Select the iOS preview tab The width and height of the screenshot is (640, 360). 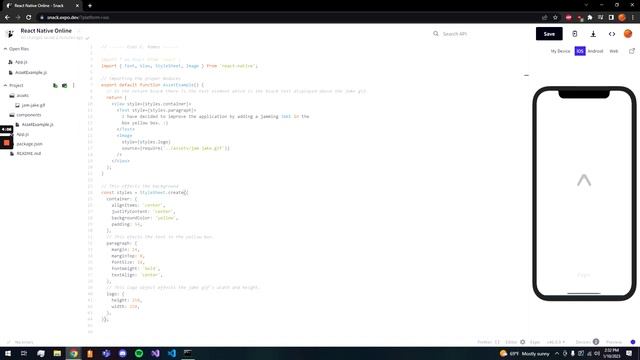click(x=580, y=51)
